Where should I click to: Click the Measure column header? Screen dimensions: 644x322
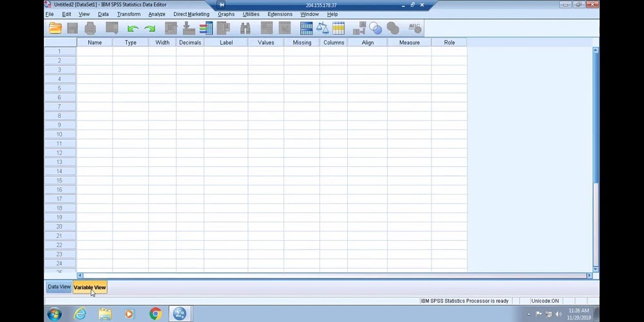click(x=409, y=43)
